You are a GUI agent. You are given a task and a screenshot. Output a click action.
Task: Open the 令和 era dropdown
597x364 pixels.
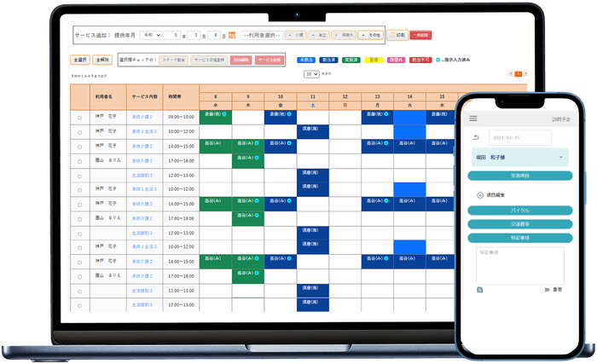pyautogui.click(x=151, y=35)
